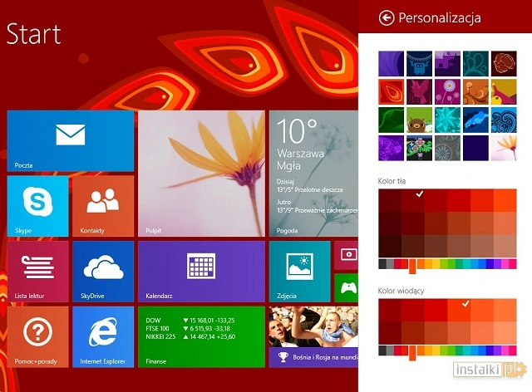Image resolution: width=532 pixels, height=392 pixels.
Task: Choose the gray mandala background pattern
Action: tap(447, 148)
